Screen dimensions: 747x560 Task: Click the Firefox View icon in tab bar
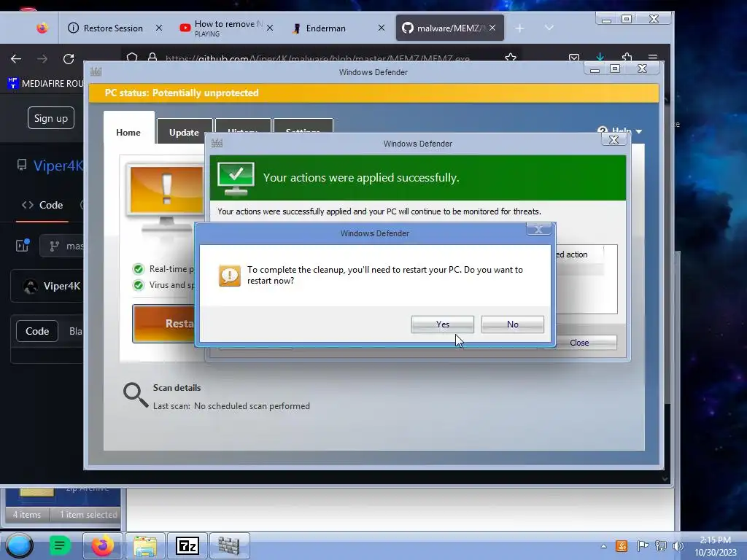pyautogui.click(x=42, y=28)
